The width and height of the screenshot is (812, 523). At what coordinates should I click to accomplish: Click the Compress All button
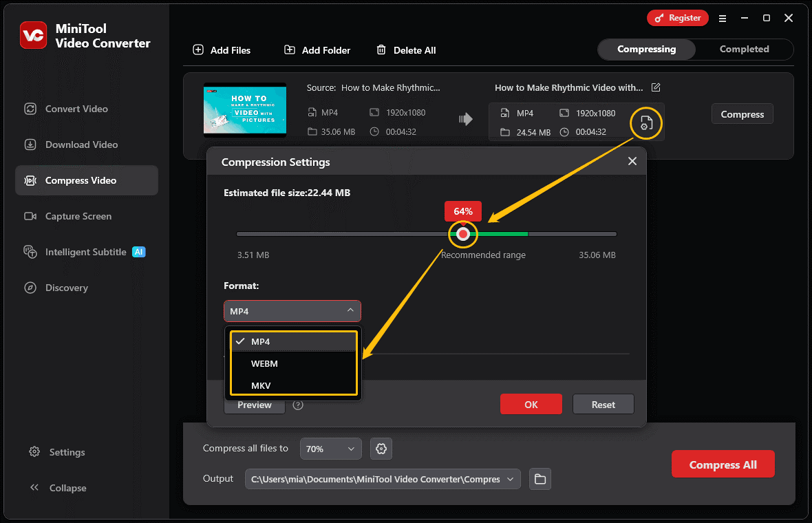click(x=723, y=464)
